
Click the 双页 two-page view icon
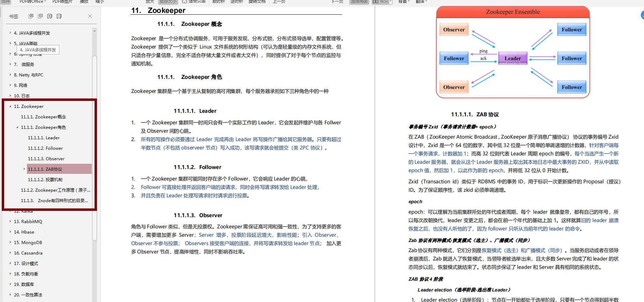(x=375, y=1)
